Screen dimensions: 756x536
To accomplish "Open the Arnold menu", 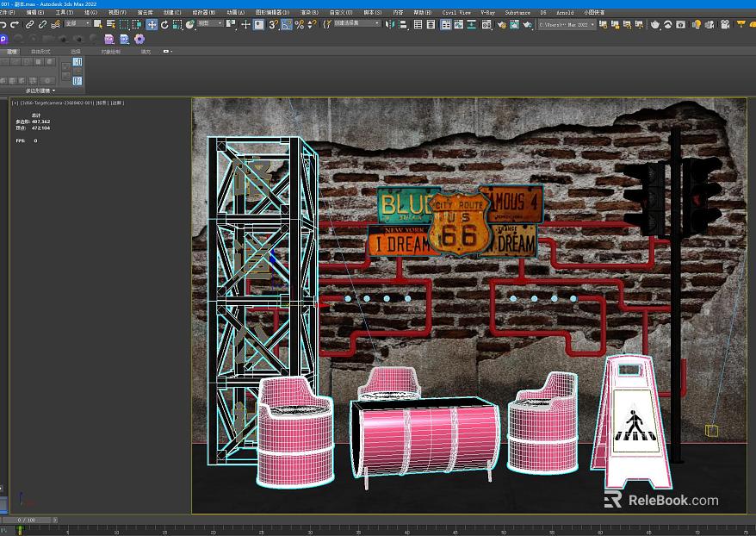I will coord(565,13).
